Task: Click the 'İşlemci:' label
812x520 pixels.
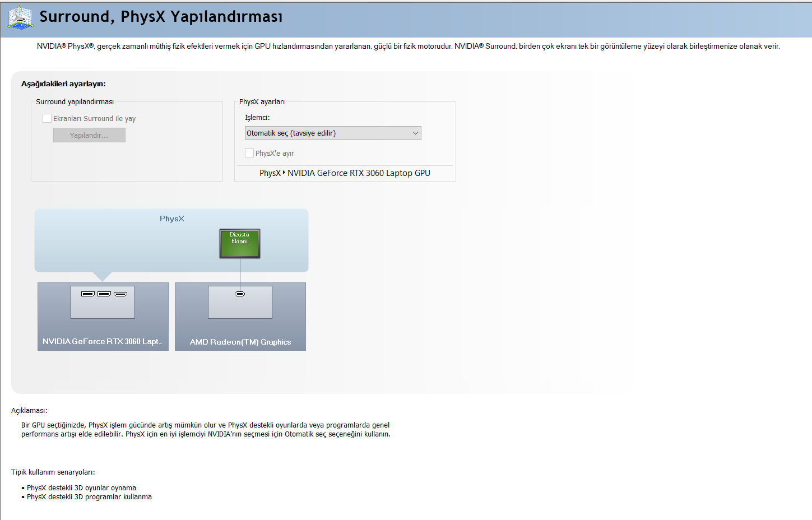Action: [257, 118]
